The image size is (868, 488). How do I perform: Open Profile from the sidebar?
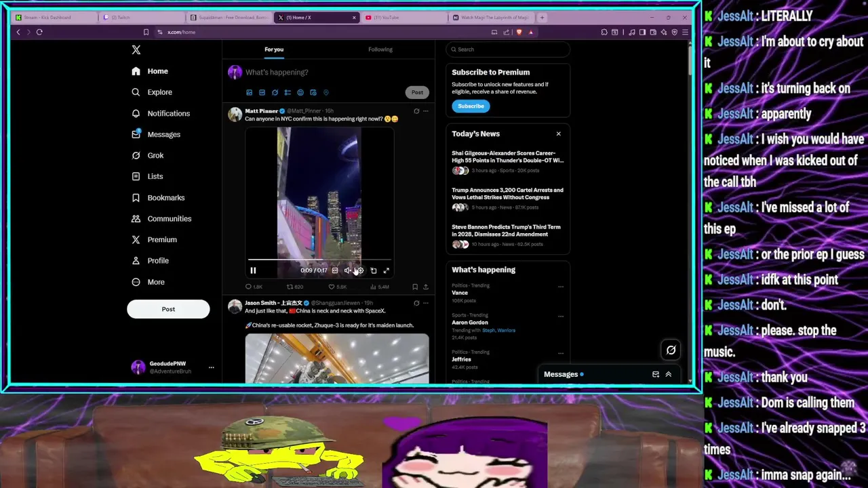coord(150,260)
